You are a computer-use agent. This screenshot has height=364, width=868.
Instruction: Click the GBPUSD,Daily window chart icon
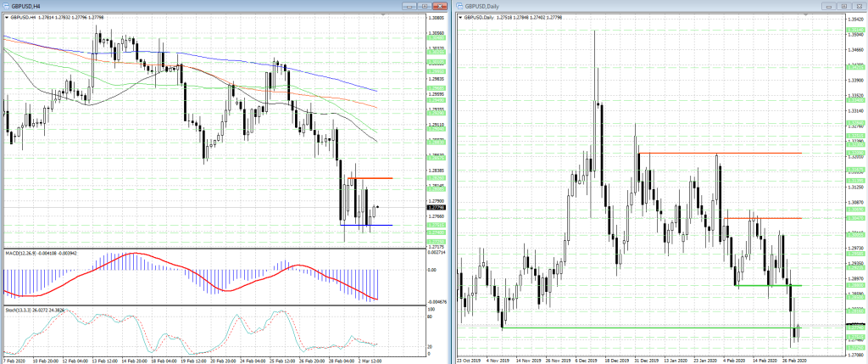point(459,6)
